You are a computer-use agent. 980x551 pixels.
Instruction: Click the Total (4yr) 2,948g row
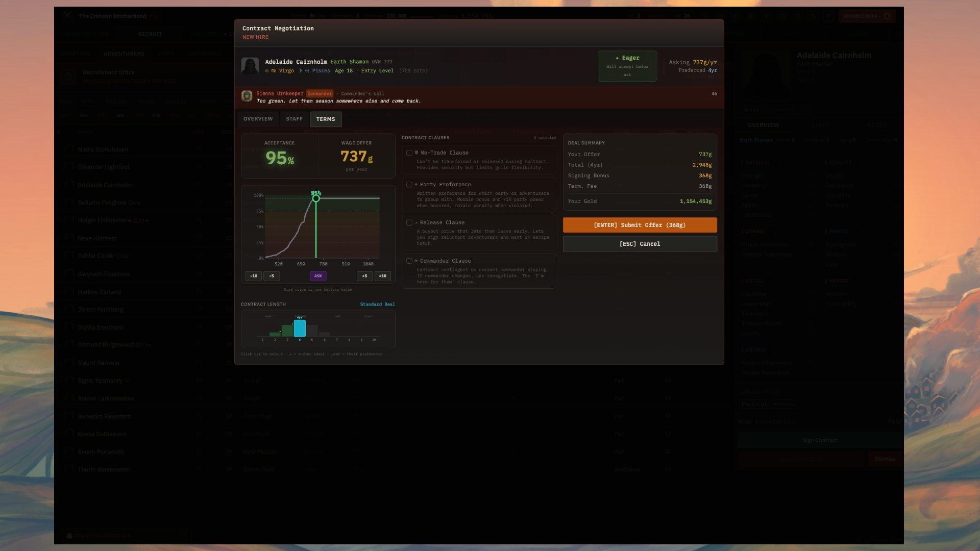coord(640,165)
